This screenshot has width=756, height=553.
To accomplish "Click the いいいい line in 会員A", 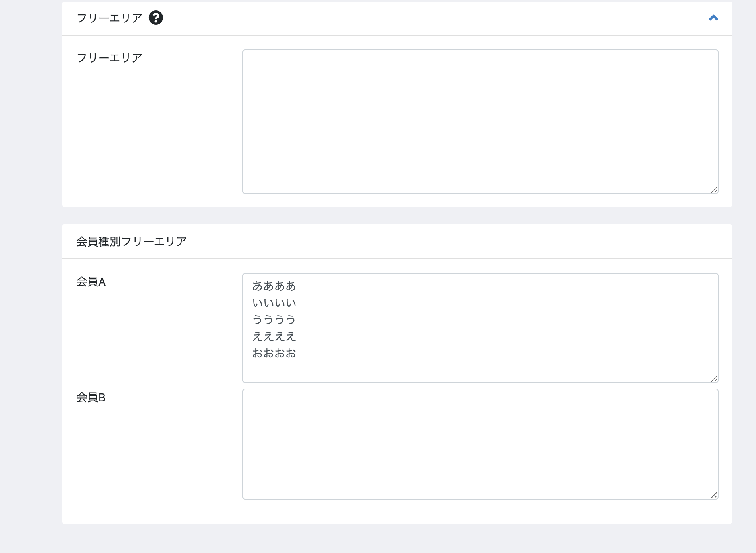I will point(274,303).
